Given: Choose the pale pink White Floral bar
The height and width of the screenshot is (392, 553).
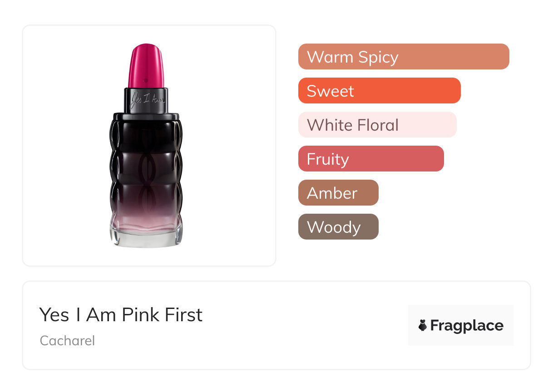Looking at the screenshot, I should click(377, 125).
